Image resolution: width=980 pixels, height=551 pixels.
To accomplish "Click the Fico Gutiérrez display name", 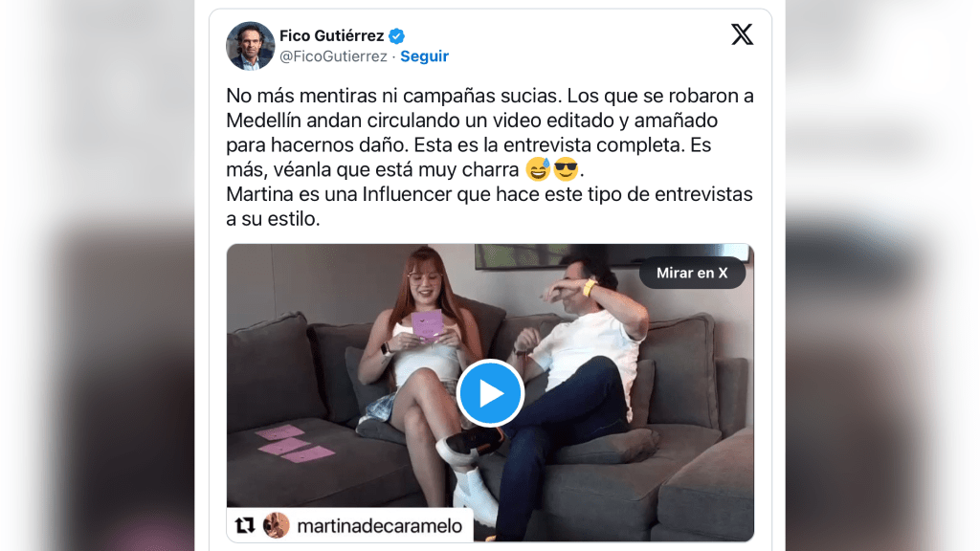I will pyautogui.click(x=331, y=35).
